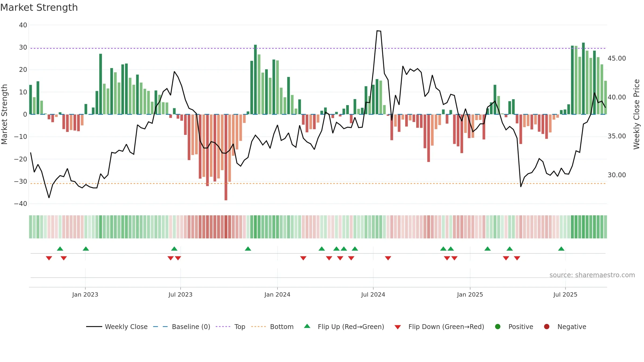644x362 pixels.
Task: Click the source: sharemaestro.com text
Action: pos(592,275)
